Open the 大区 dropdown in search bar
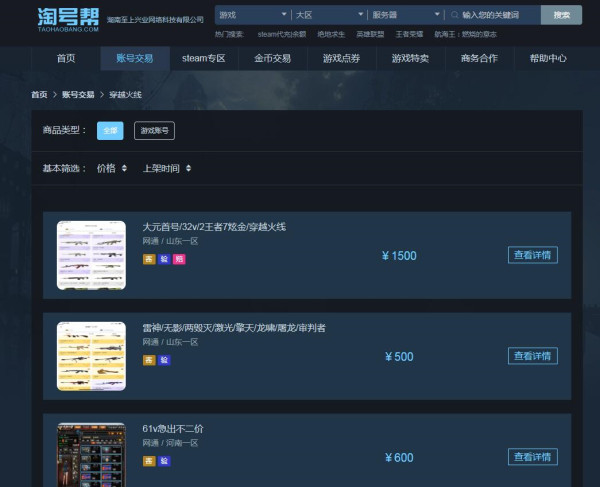The width and height of the screenshot is (600, 487). [329, 15]
